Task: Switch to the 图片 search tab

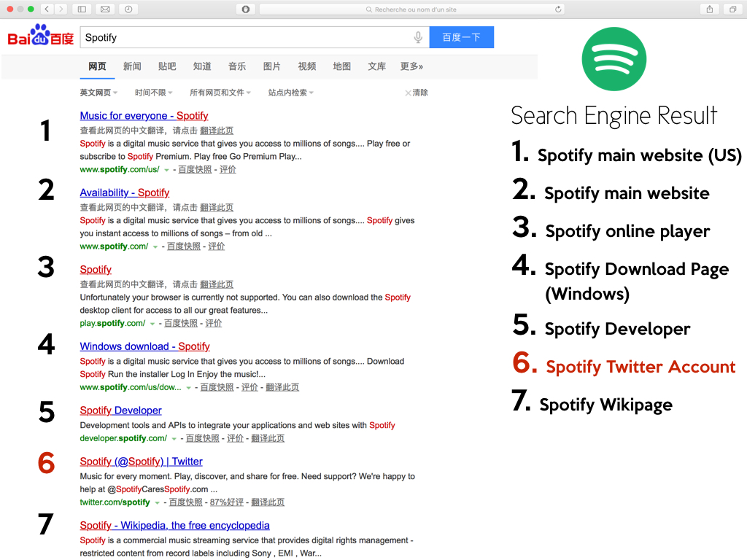Action: click(271, 66)
